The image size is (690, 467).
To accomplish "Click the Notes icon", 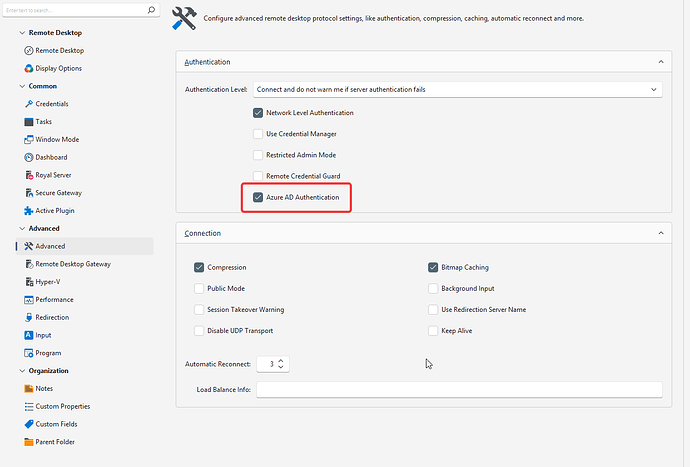I will [29, 389].
